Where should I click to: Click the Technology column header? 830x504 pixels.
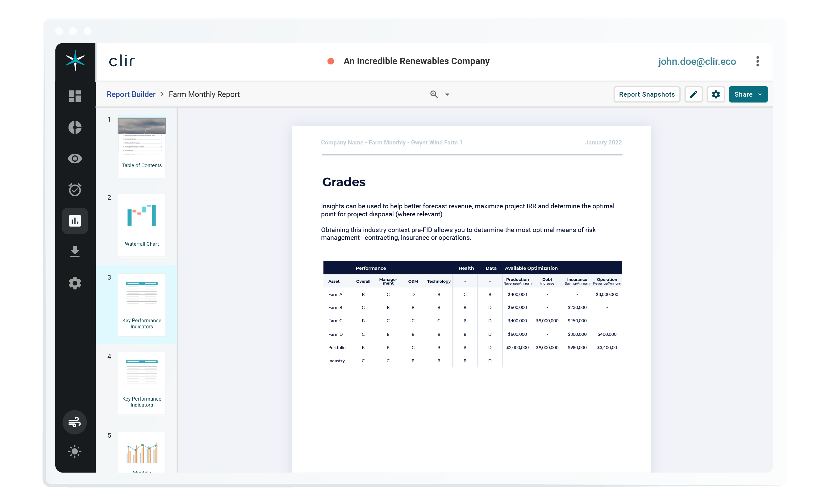pos(439,281)
